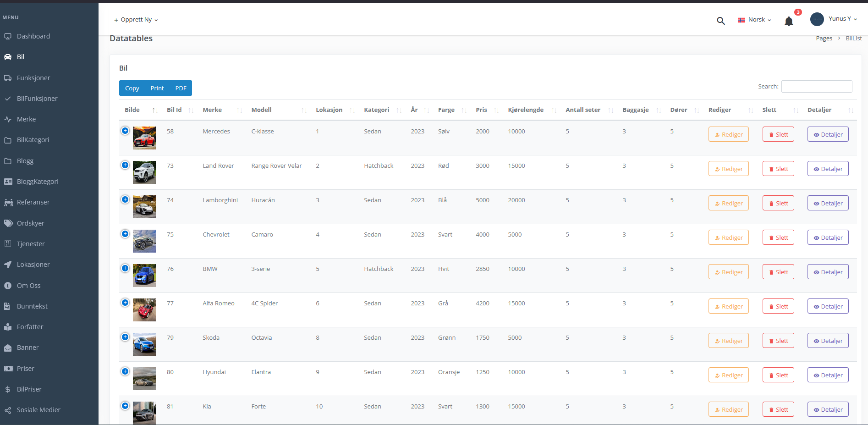The width and height of the screenshot is (868, 425).
Task: Expand row details for Mercedes C-klasse
Action: click(x=125, y=131)
